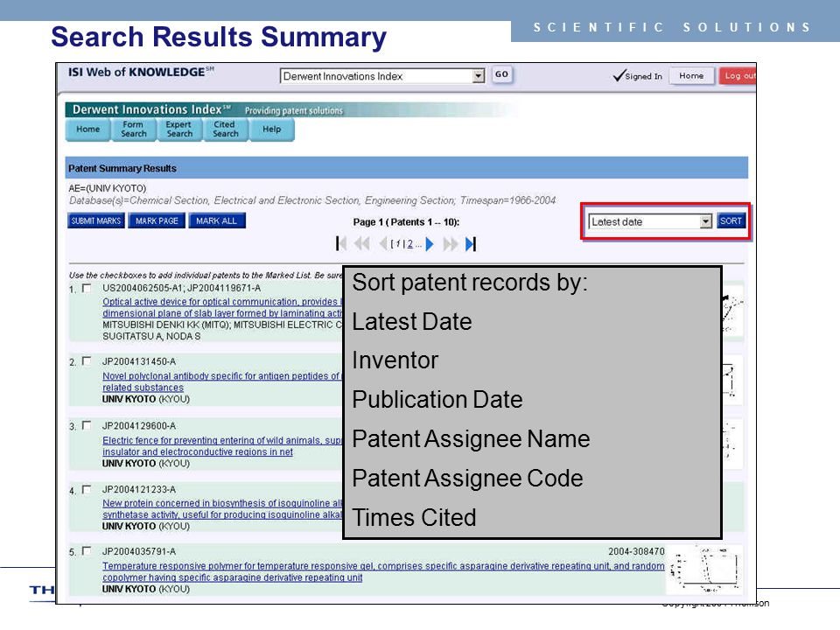The image size is (840, 630).
Task: Click the GO button beside database selector
Action: 502,74
